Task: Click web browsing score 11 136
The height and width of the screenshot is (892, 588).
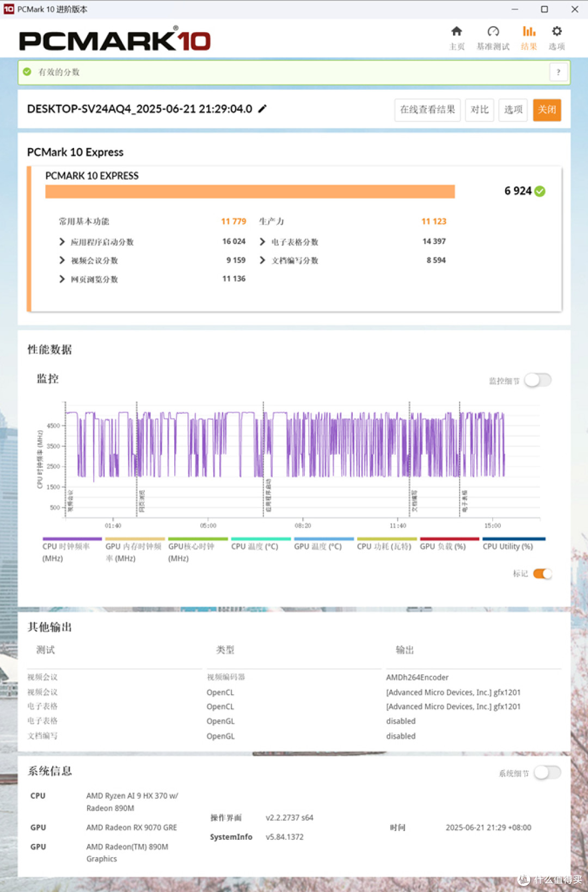Action: (234, 279)
